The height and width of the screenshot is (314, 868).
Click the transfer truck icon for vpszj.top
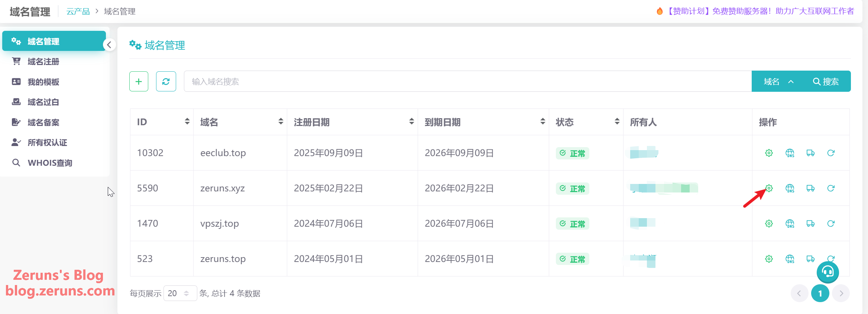coord(810,224)
